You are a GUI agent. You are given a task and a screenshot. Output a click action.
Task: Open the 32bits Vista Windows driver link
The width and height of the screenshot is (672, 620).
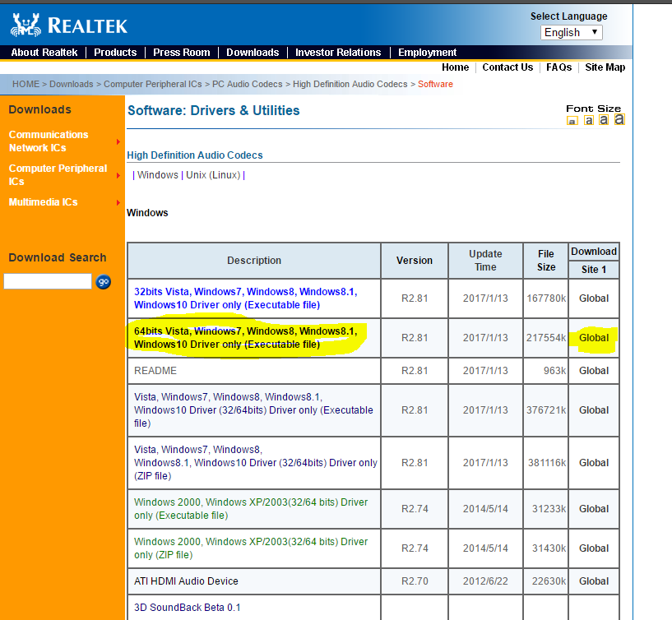point(246,298)
